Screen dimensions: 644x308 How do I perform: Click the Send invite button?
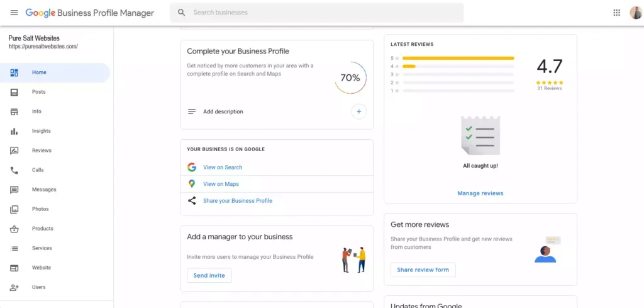pyautogui.click(x=209, y=275)
